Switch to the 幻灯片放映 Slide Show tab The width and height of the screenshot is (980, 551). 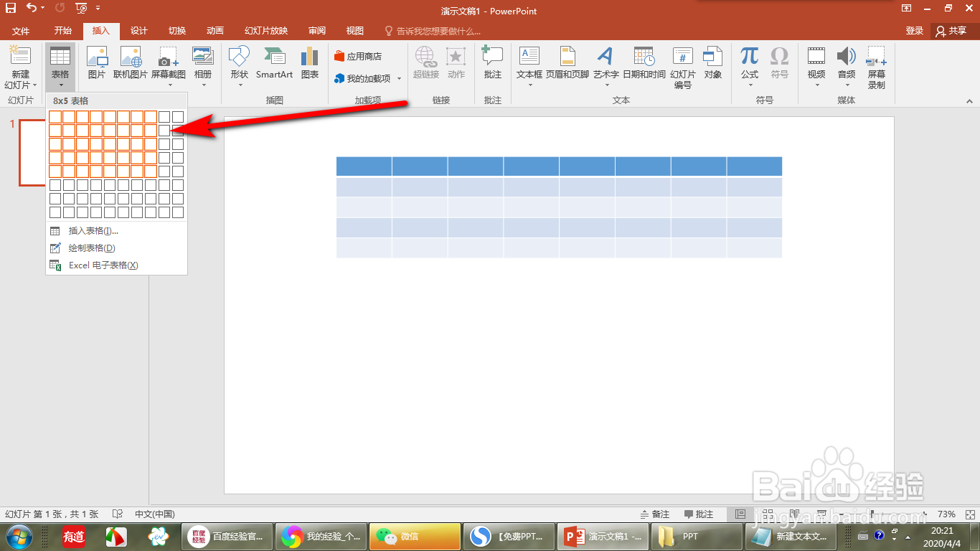[x=266, y=31]
